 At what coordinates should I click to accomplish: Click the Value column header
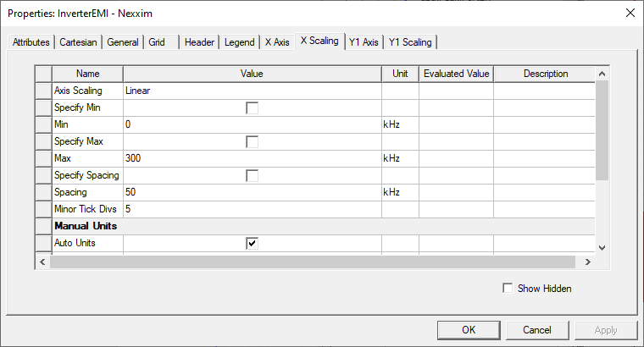253,74
